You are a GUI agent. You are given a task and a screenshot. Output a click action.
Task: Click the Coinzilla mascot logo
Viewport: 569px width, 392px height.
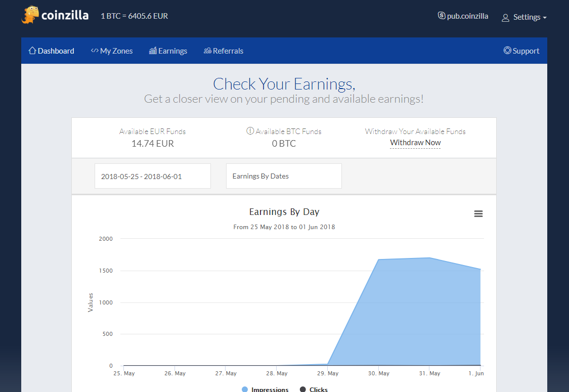[x=30, y=15]
